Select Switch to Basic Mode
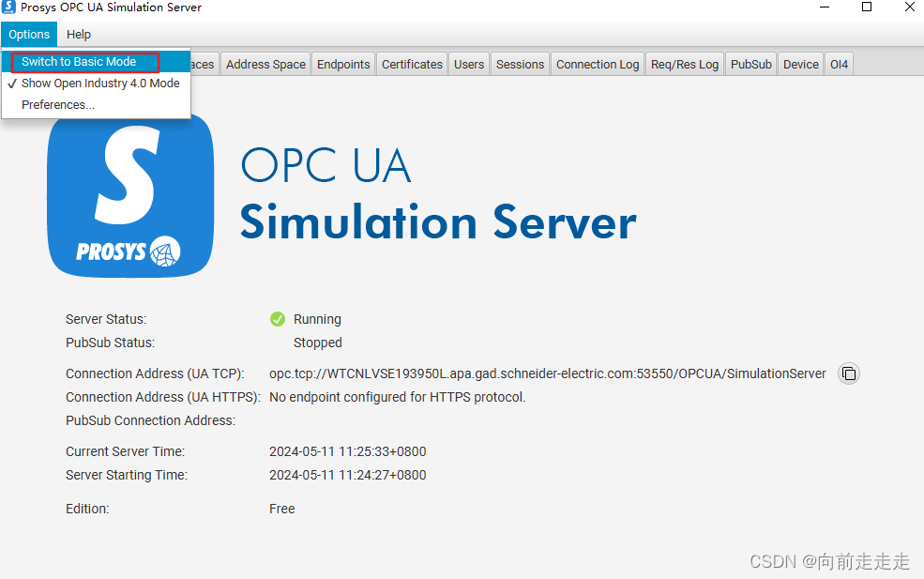 (x=96, y=62)
